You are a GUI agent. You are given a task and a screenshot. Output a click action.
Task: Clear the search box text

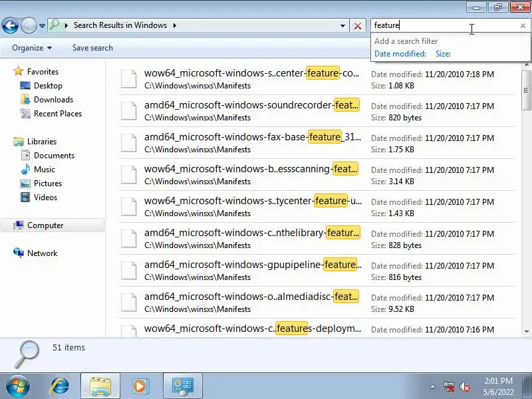tap(523, 25)
